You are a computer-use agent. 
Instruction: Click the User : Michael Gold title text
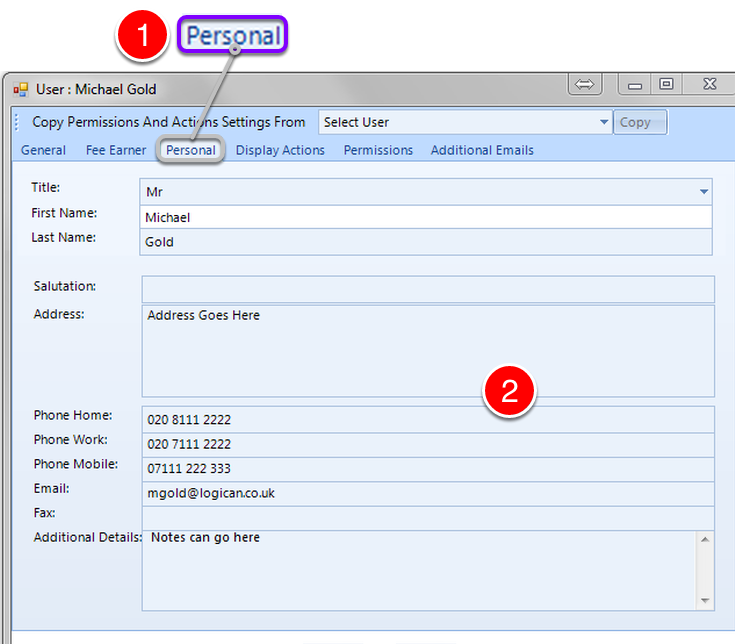click(96, 90)
